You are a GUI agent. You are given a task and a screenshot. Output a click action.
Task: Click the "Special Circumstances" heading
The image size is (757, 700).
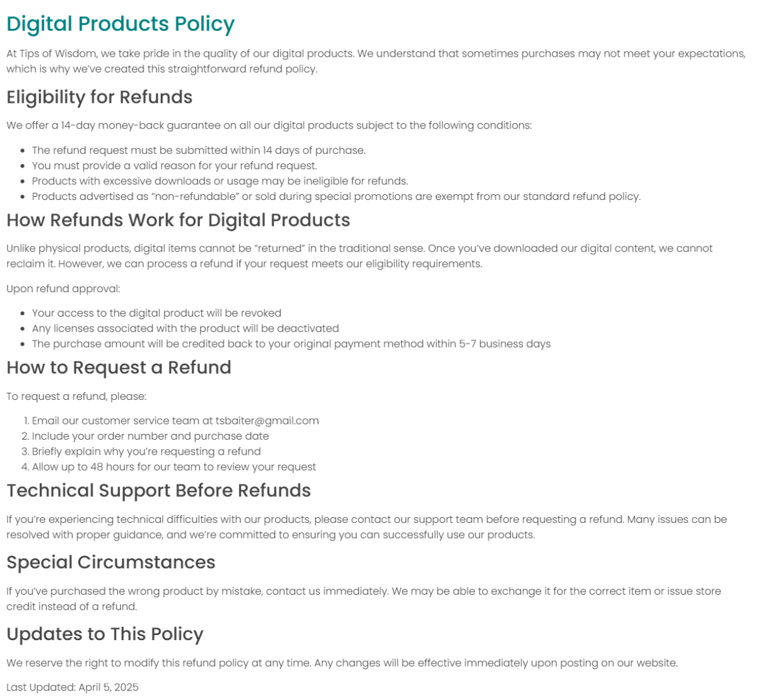tap(111, 563)
